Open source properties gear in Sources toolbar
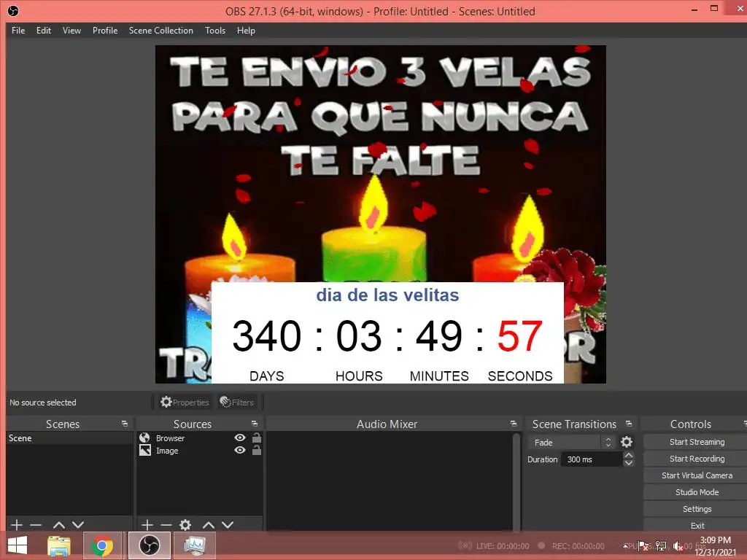 pyautogui.click(x=185, y=525)
